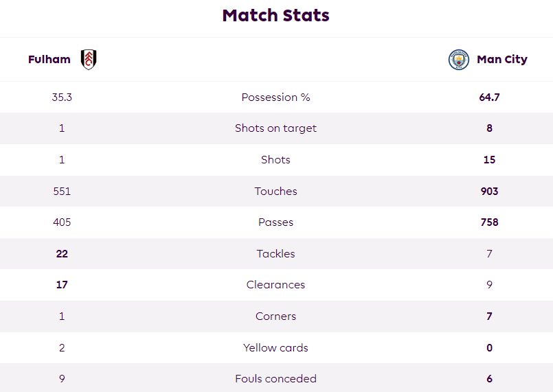Image resolution: width=553 pixels, height=392 pixels.
Task: Open the Fulham team name link
Action: tap(49, 59)
